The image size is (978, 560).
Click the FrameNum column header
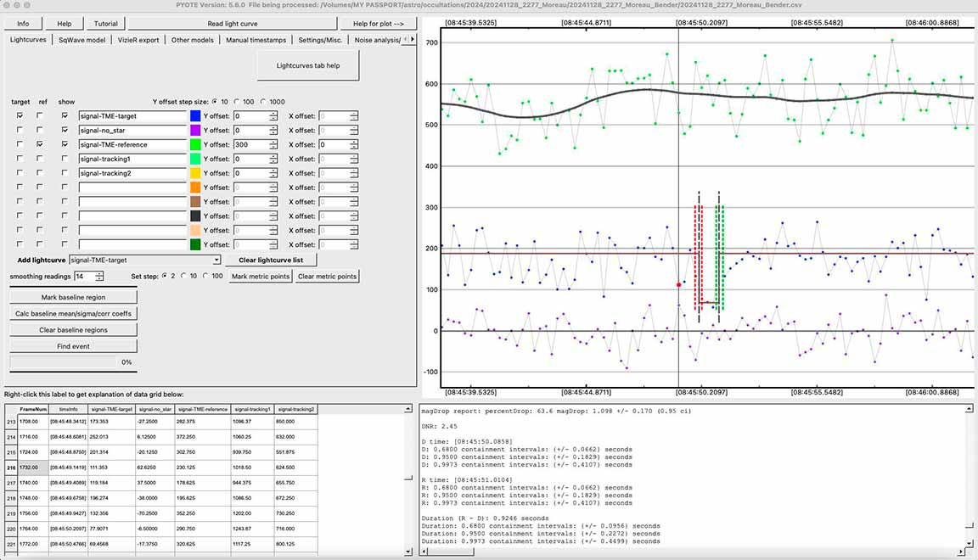[x=33, y=409]
